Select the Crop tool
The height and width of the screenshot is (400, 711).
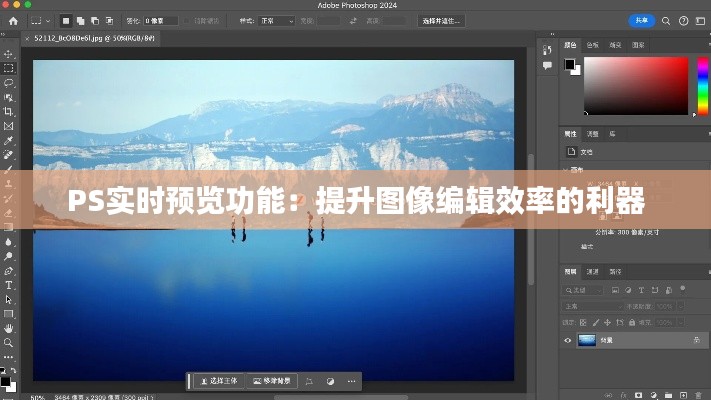point(9,112)
